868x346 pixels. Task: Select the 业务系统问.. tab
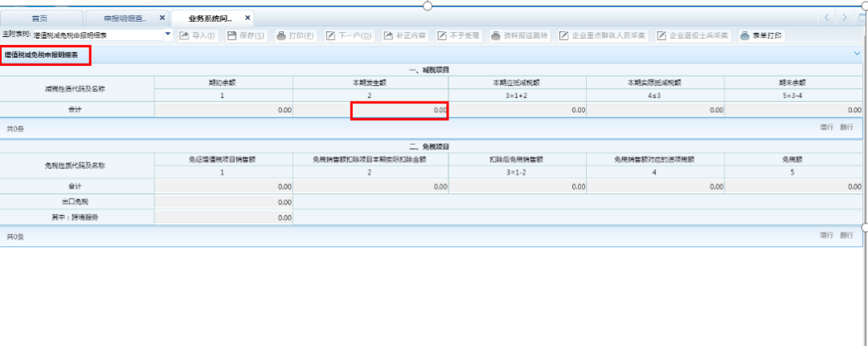(x=210, y=19)
